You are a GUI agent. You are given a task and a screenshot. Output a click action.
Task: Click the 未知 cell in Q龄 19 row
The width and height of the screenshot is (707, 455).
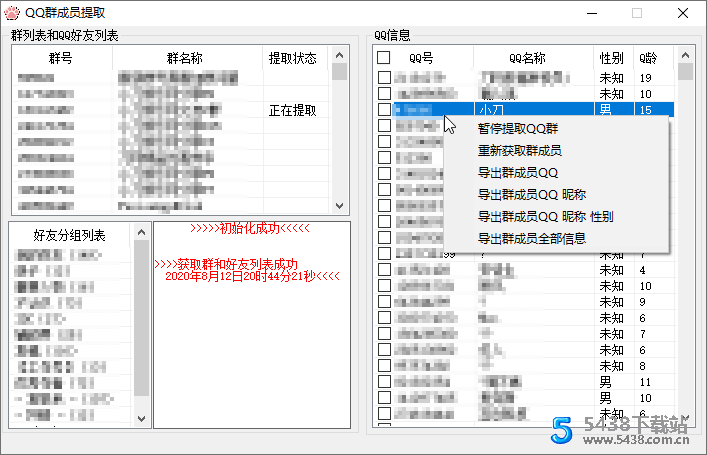[611, 78]
